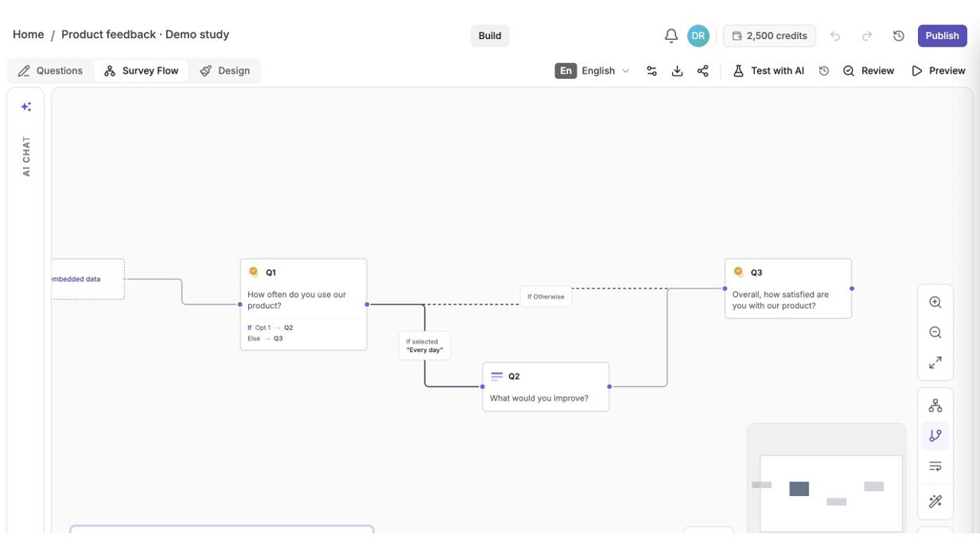Zoom out on the flow canvas
The image size is (980, 551).
pos(936,333)
